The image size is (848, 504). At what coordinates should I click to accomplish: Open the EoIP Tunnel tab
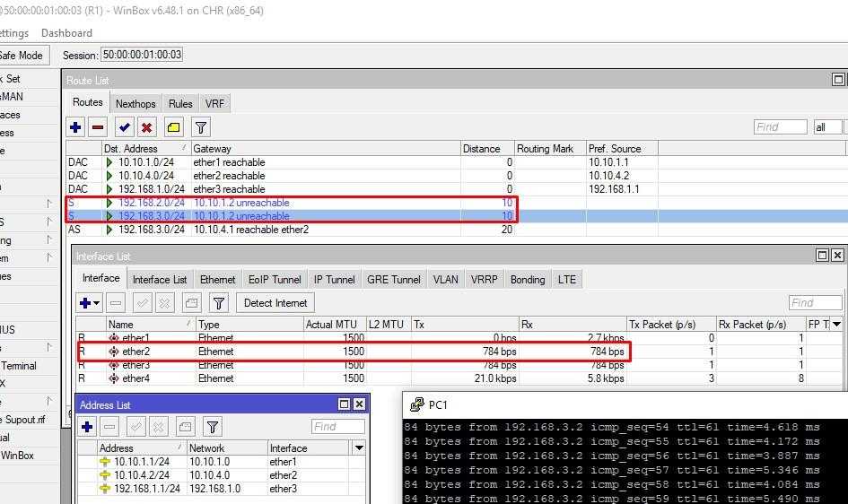(275, 279)
